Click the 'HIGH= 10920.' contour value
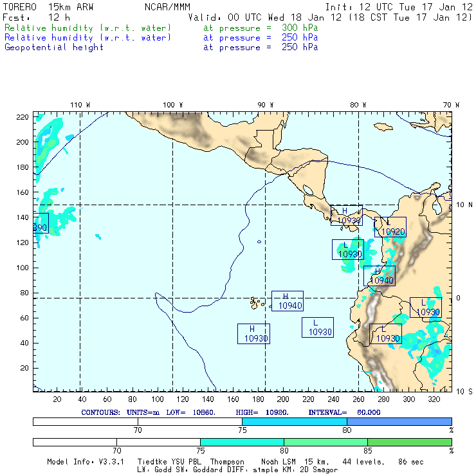Image resolution: width=476 pixels, height=476 pixels. pyautogui.click(x=262, y=412)
